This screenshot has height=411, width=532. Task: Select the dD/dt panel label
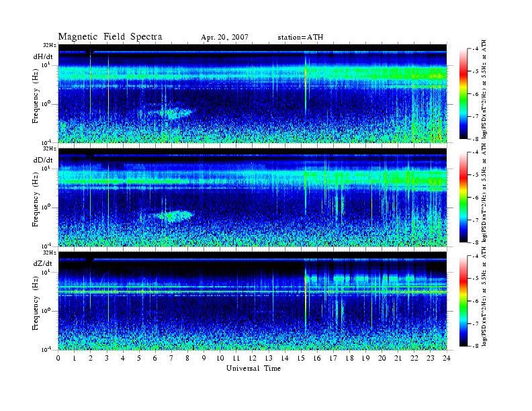[43, 160]
